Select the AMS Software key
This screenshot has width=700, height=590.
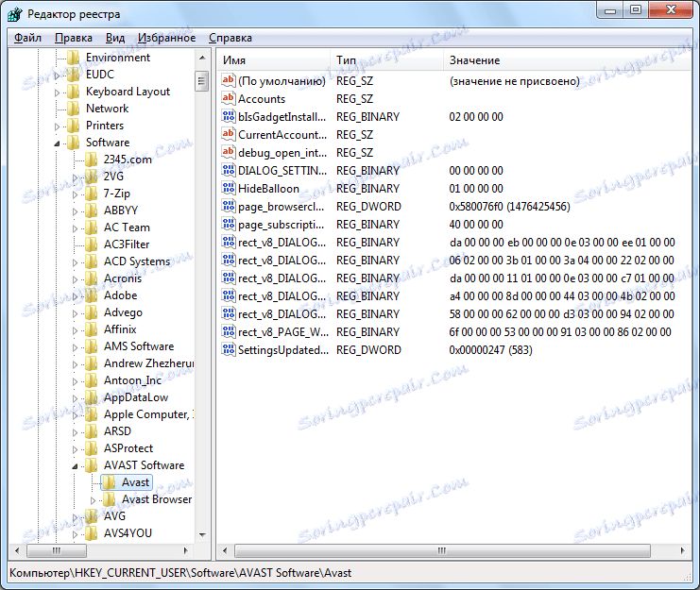139,346
